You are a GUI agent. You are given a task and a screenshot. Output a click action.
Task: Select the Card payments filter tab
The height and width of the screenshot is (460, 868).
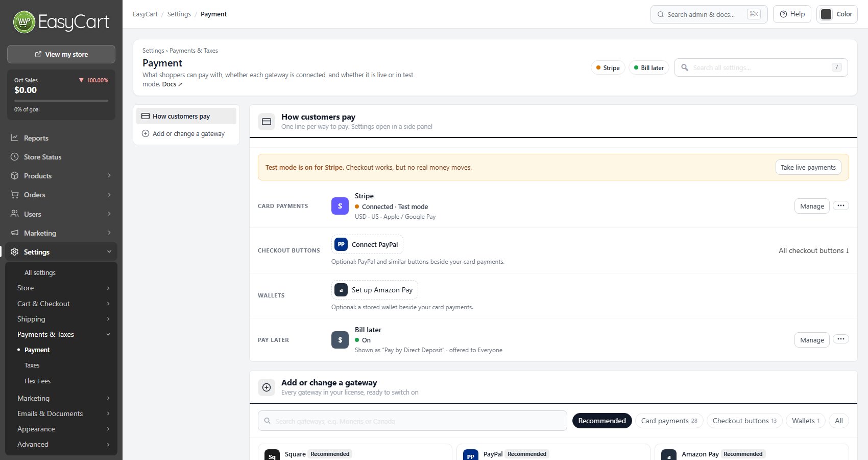[x=669, y=421]
